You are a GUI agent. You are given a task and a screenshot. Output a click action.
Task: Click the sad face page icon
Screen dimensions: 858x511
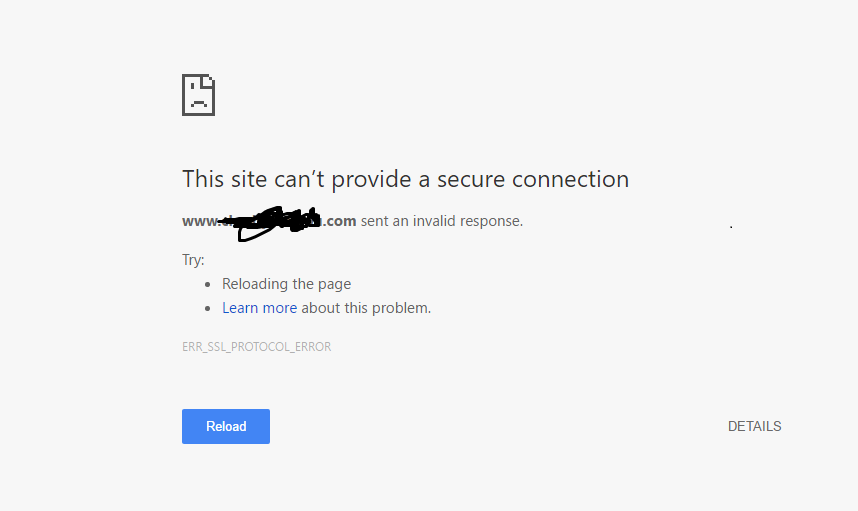tap(198, 95)
